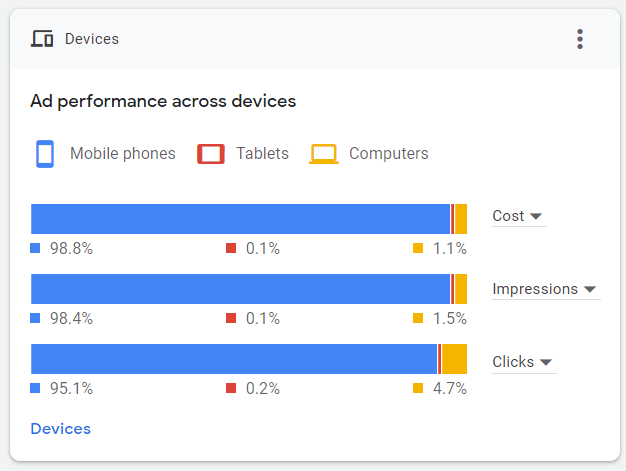Click the Computers legend label
The height and width of the screenshot is (471, 626).
[388, 154]
